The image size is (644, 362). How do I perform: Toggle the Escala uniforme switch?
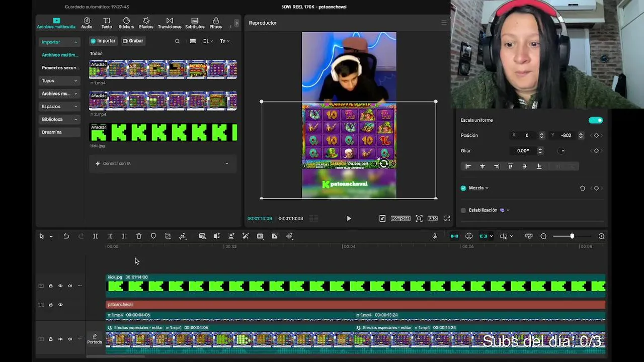point(596,120)
